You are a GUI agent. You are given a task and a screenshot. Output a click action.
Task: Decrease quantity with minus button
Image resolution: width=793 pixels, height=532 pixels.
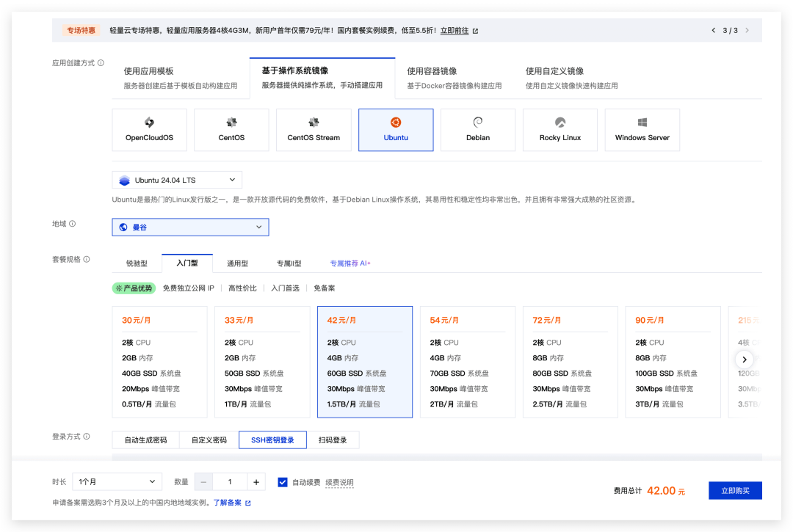[x=204, y=482]
